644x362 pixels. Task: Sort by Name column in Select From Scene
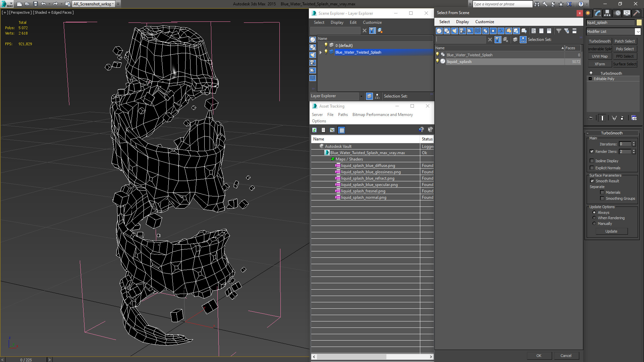pos(500,48)
